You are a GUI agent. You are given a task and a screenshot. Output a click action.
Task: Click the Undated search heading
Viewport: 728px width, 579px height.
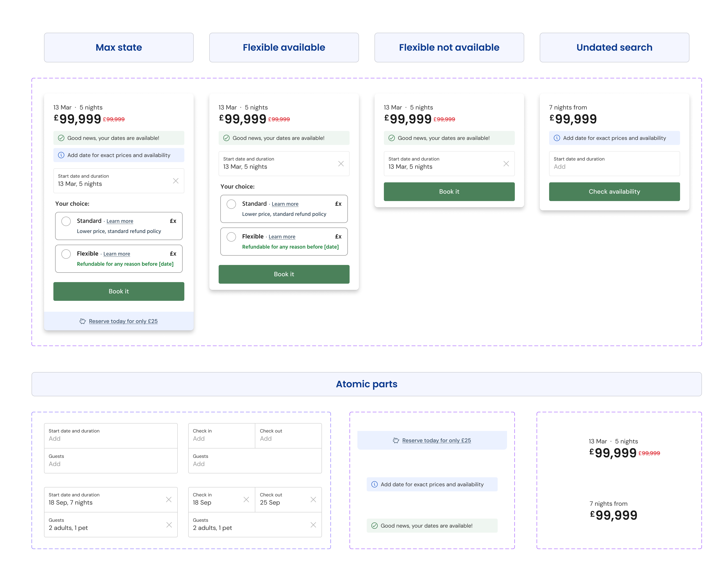tap(614, 48)
